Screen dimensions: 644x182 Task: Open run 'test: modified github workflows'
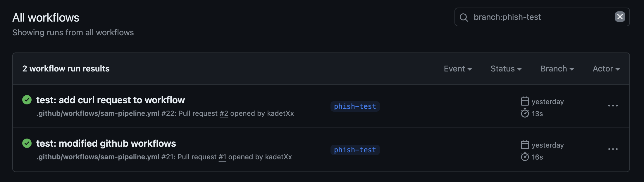tap(106, 143)
